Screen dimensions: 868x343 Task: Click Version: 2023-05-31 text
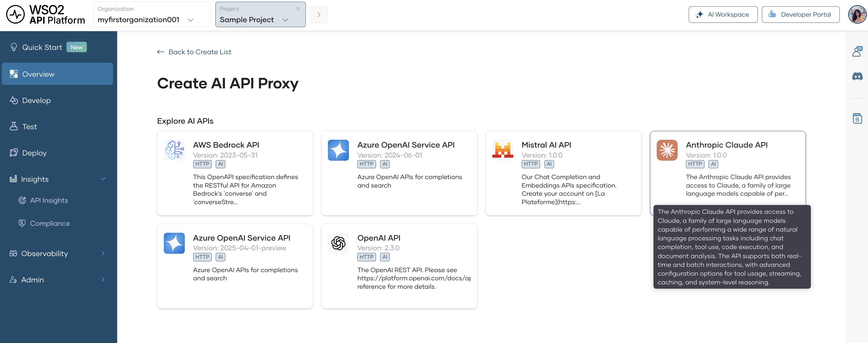[225, 155]
